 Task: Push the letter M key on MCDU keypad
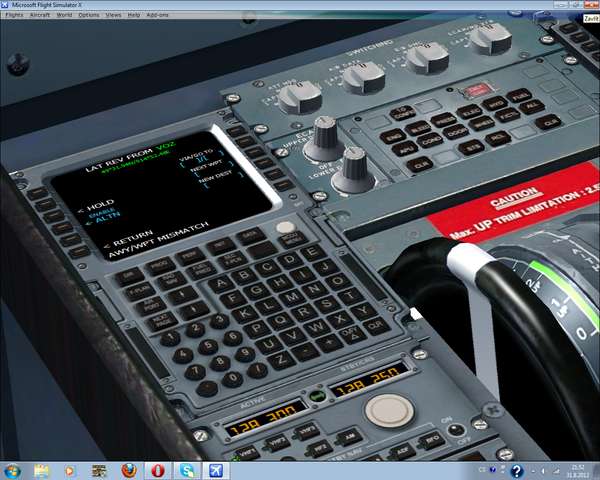[x=291, y=297]
